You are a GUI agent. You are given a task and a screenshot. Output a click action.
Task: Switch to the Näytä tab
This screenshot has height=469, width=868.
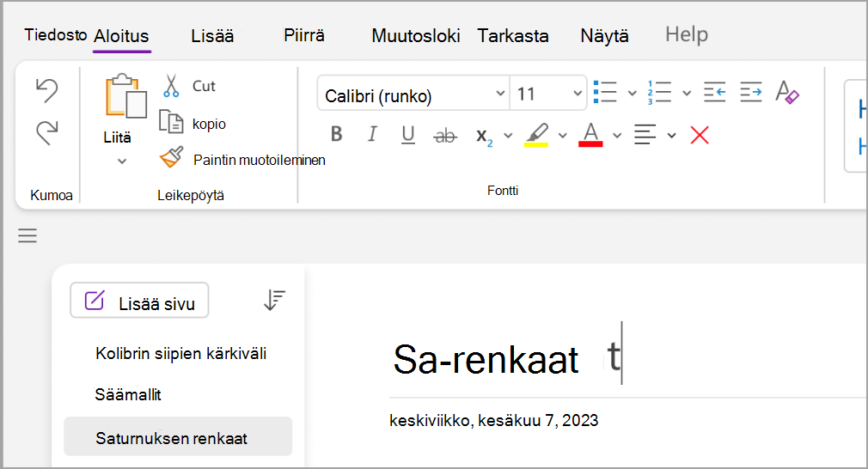tap(604, 36)
